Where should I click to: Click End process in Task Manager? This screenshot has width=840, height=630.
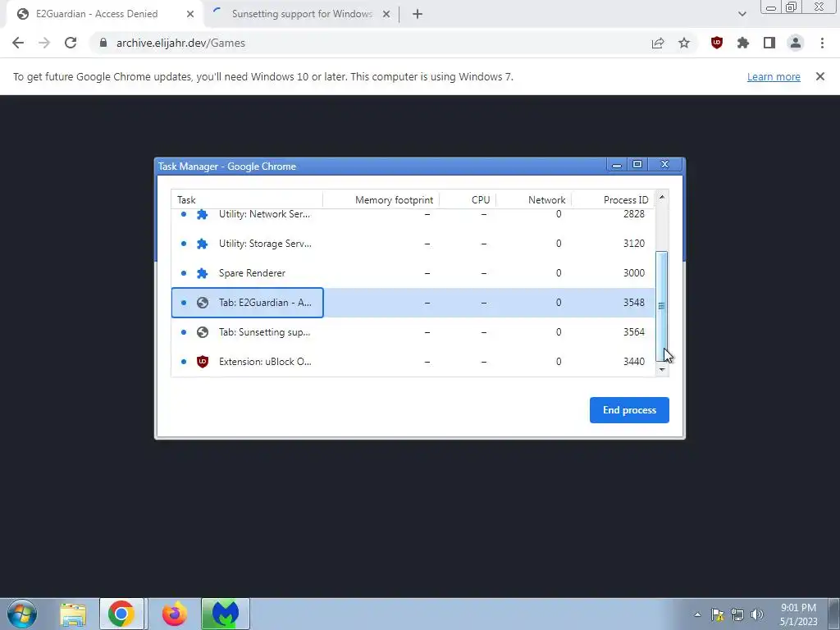pos(629,410)
